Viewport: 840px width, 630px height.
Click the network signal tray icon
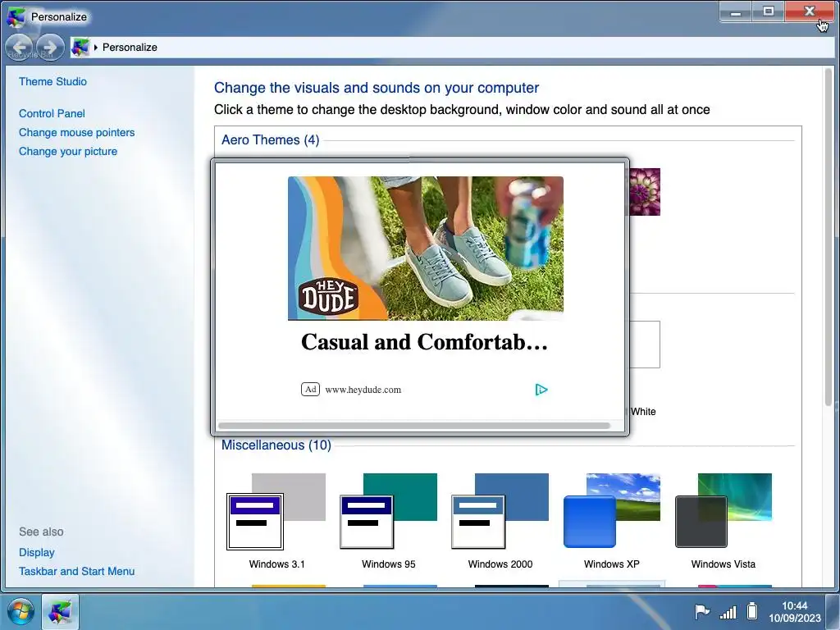tap(728, 611)
